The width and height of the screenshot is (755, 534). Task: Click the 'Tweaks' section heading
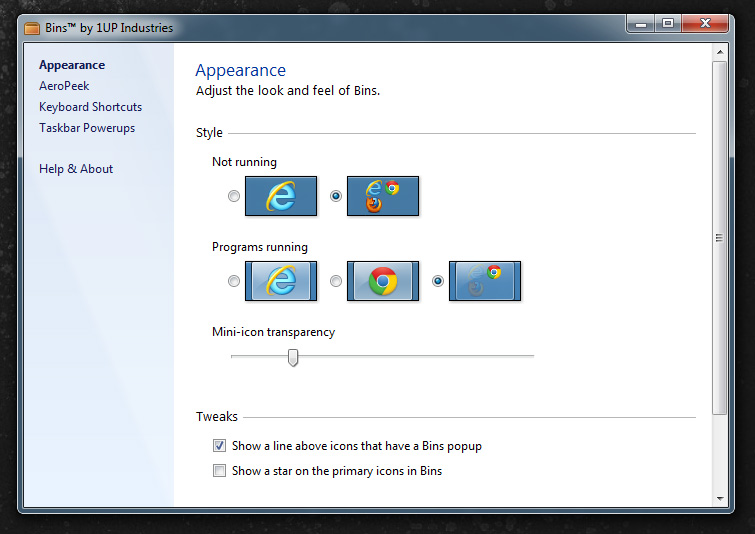217,417
